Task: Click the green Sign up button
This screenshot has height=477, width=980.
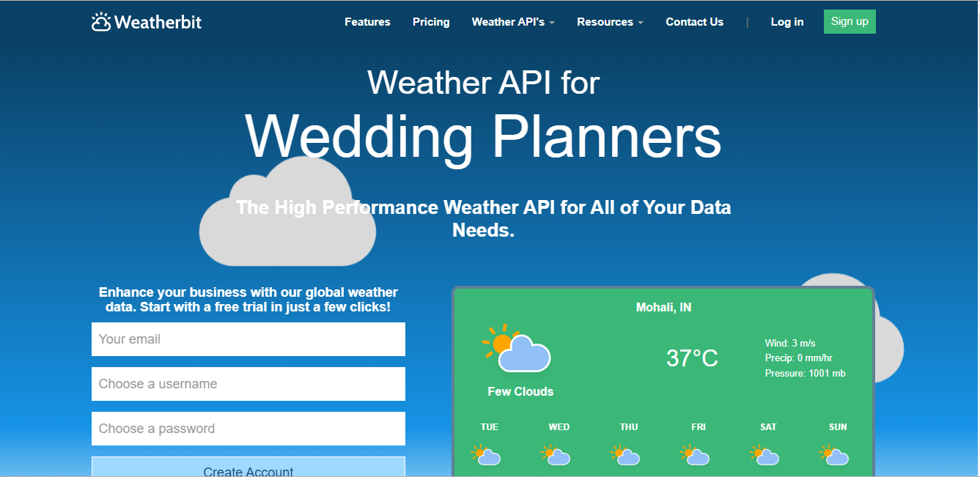Action: click(x=850, y=21)
